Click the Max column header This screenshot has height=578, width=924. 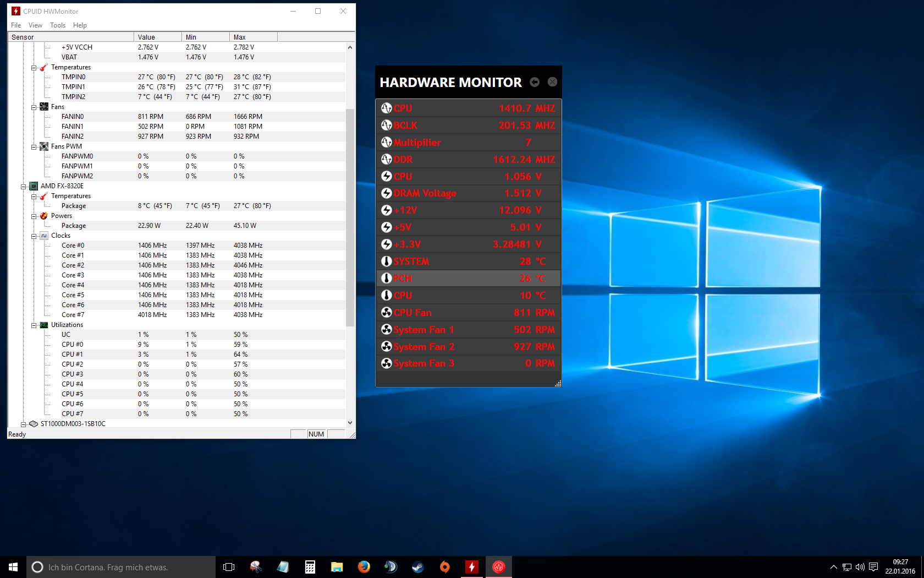(x=254, y=37)
